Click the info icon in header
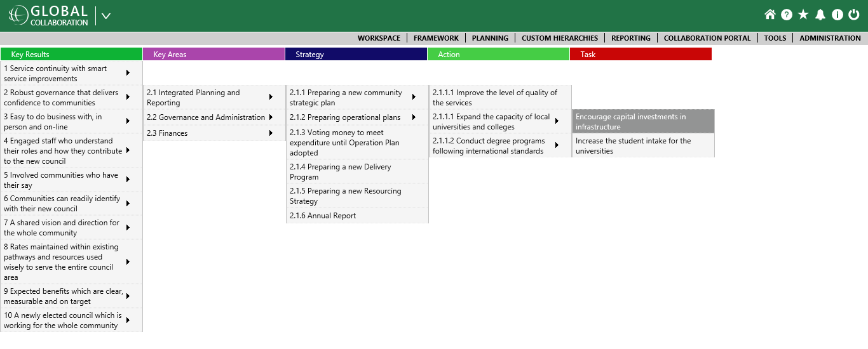 coord(837,15)
